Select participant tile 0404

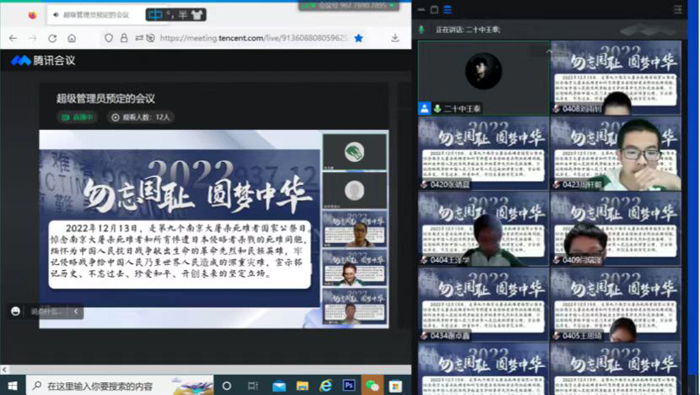point(483,229)
